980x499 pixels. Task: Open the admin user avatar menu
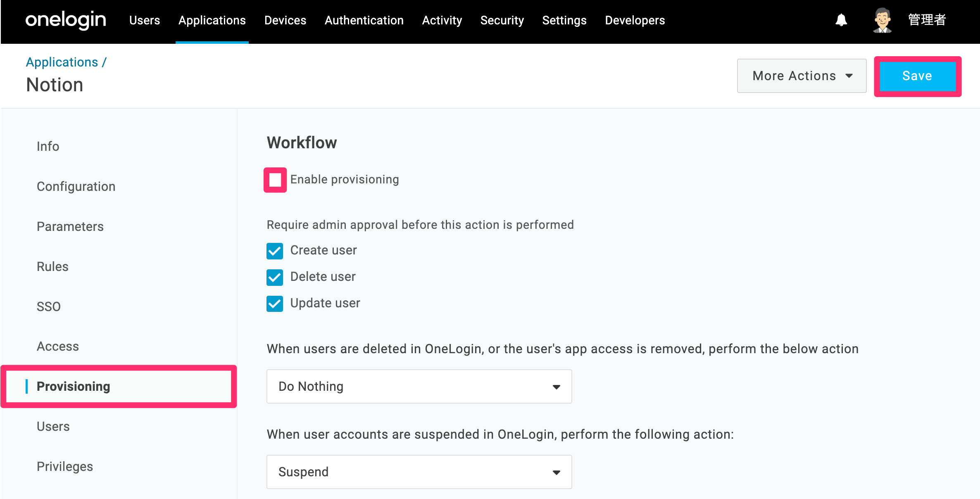[x=882, y=20]
